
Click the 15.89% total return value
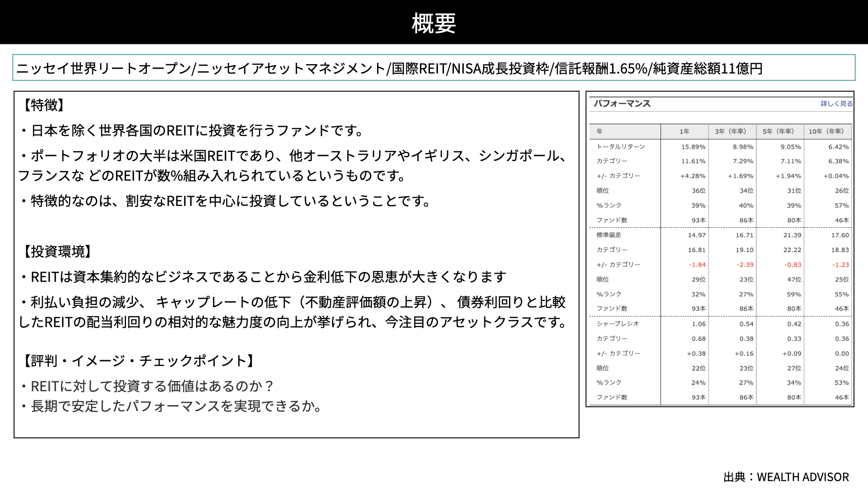[x=693, y=147]
